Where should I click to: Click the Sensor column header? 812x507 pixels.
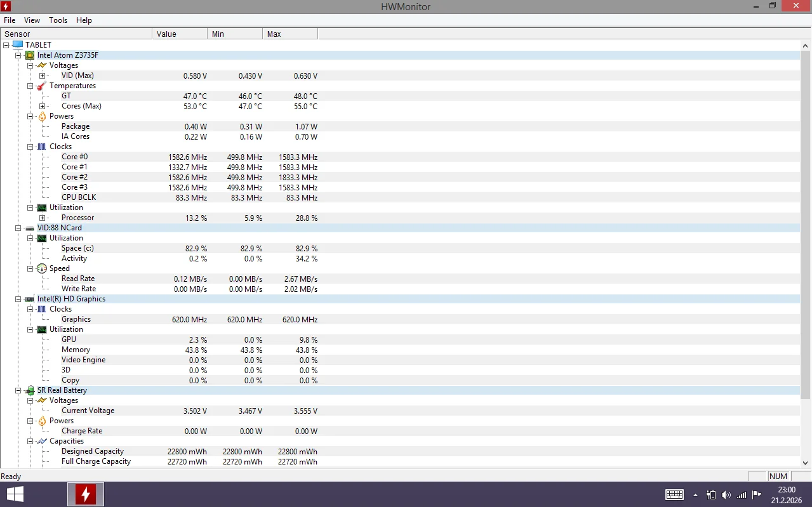coord(76,34)
